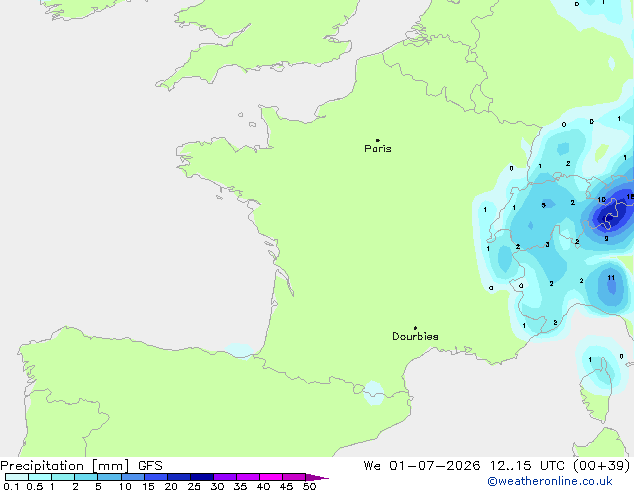The width and height of the screenshot is (634, 490).
Task: Click the legend scale label '50'
Action: coord(309,486)
